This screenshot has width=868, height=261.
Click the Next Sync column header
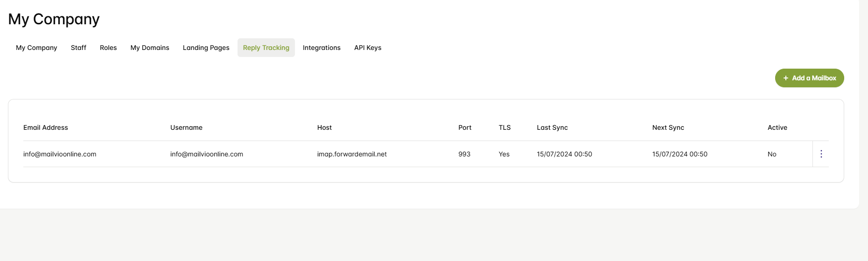coord(668,127)
